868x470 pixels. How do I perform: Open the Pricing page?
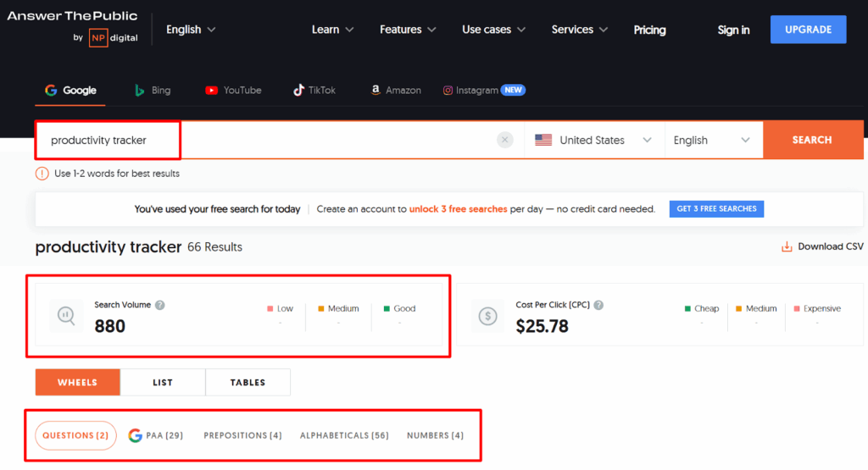click(649, 30)
